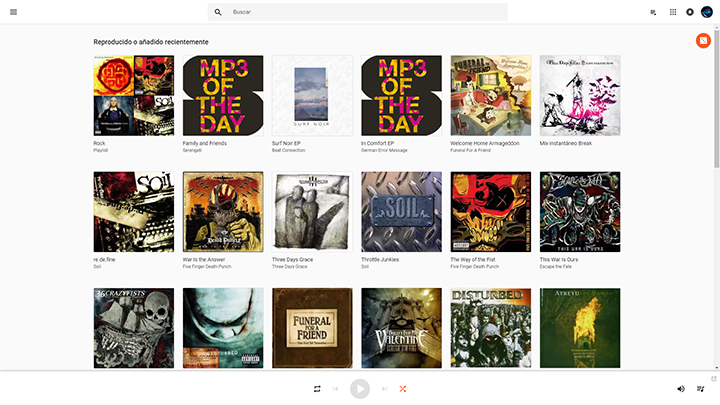Open the Disturbed face album cover
This screenshot has height=405, width=720.
pyautogui.click(x=223, y=328)
